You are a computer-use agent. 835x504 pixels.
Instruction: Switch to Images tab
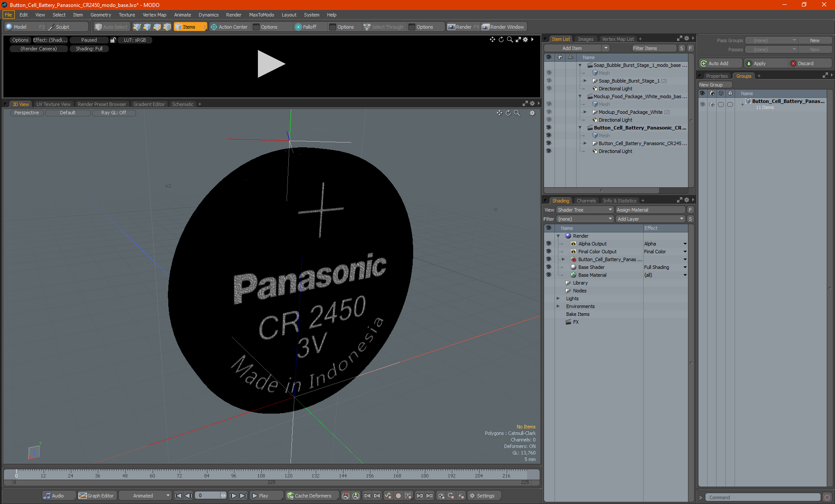tap(585, 39)
